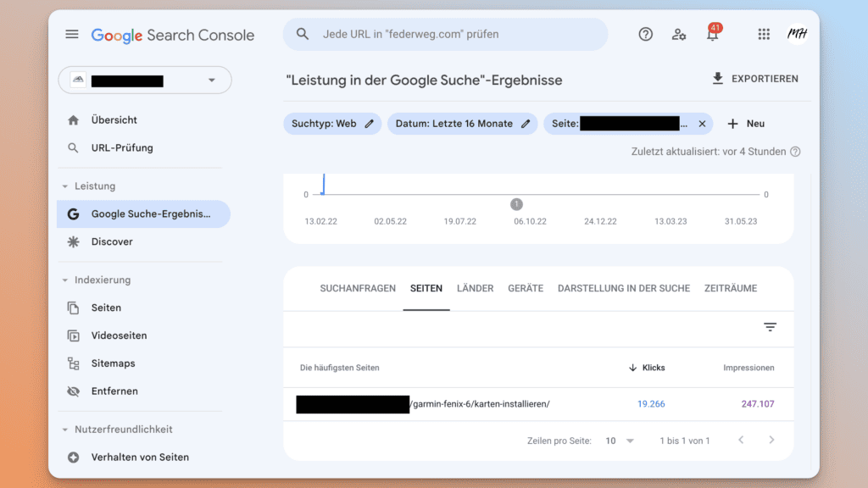Click the Impressionen column header
The width and height of the screenshot is (868, 488).
coord(748,368)
